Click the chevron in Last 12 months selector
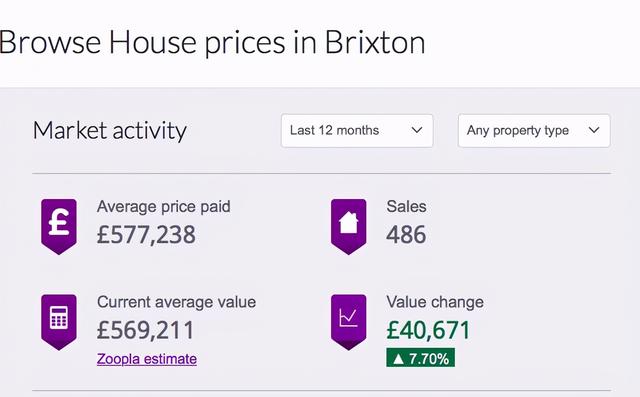The width and height of the screenshot is (640, 397). [417, 130]
